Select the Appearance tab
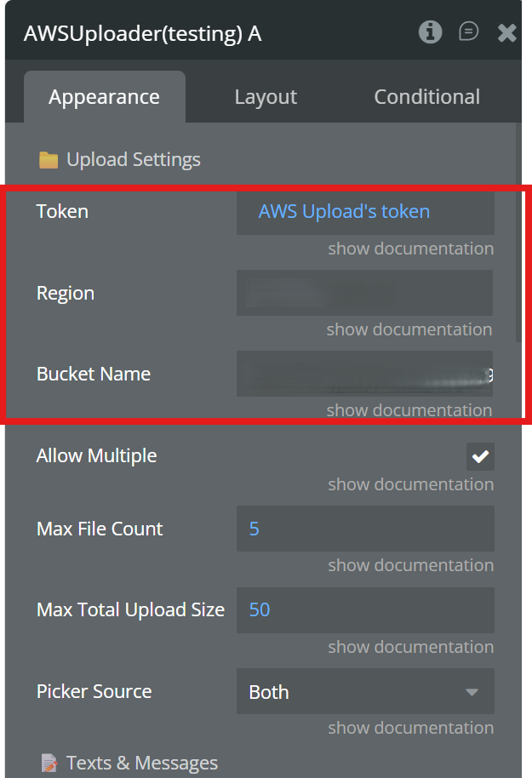 [104, 97]
